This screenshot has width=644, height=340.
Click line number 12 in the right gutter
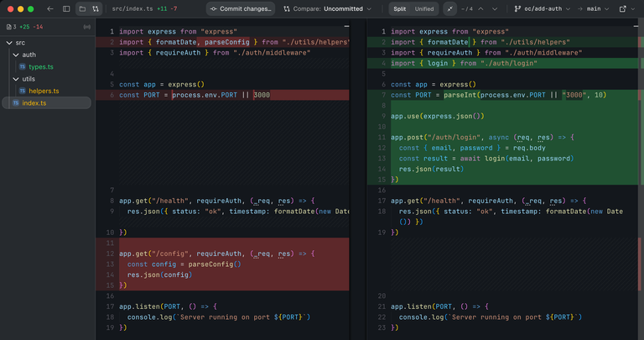382,148
